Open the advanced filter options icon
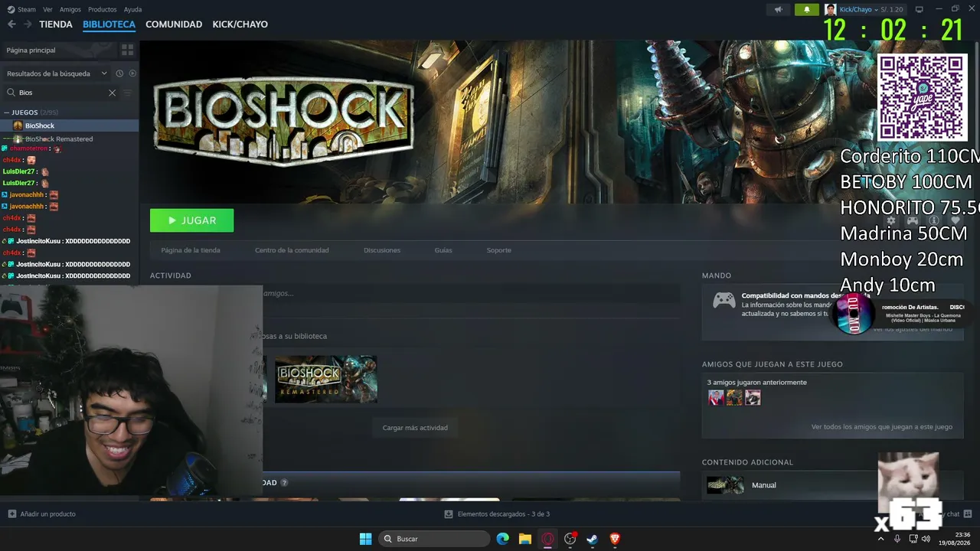 128,93
